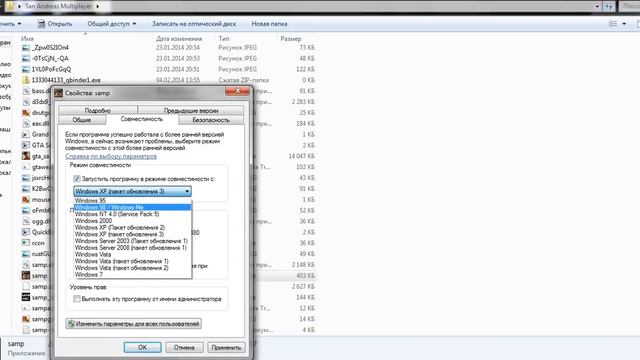
Task: Open the compatibility OS combo box arrow
Action: click(x=187, y=191)
